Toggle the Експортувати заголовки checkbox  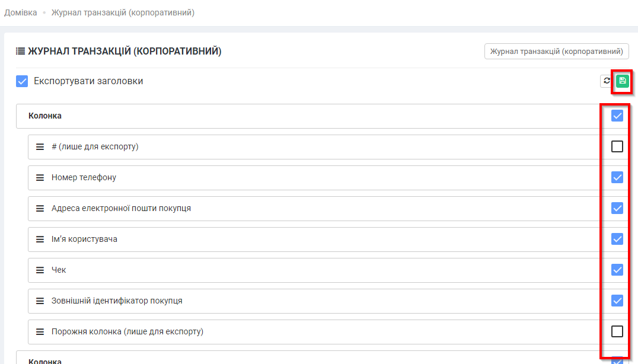pyautogui.click(x=22, y=81)
